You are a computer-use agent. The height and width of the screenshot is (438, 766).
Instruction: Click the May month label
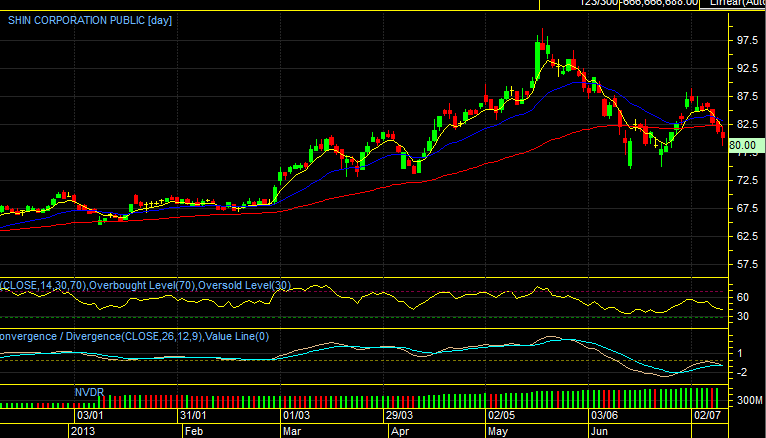[498, 432]
